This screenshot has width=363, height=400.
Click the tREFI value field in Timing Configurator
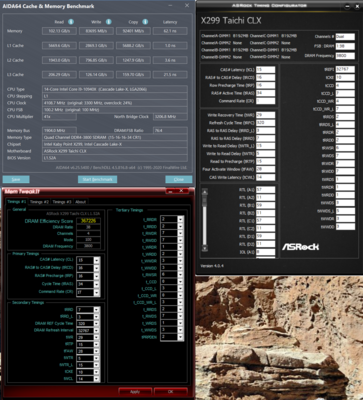(345, 69)
